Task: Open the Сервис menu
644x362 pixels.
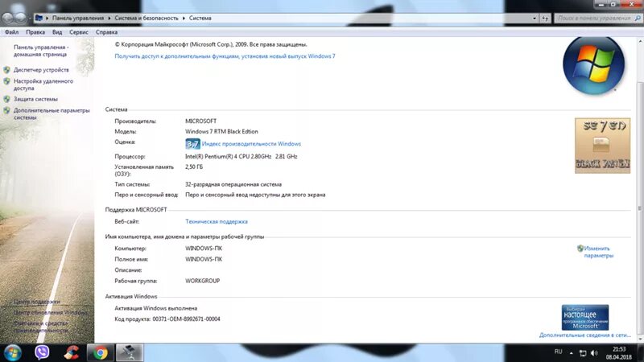Action: click(x=78, y=32)
